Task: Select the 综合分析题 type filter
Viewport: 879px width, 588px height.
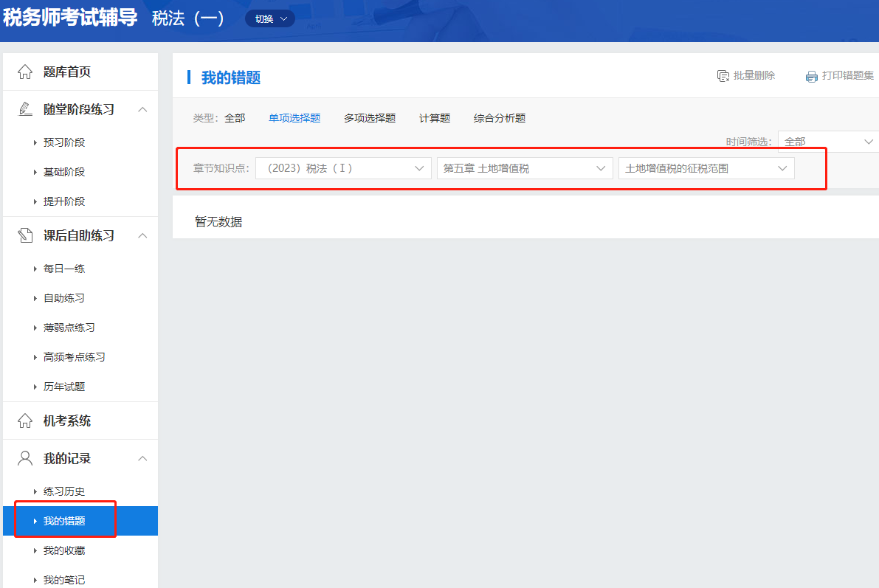Action: click(x=500, y=118)
